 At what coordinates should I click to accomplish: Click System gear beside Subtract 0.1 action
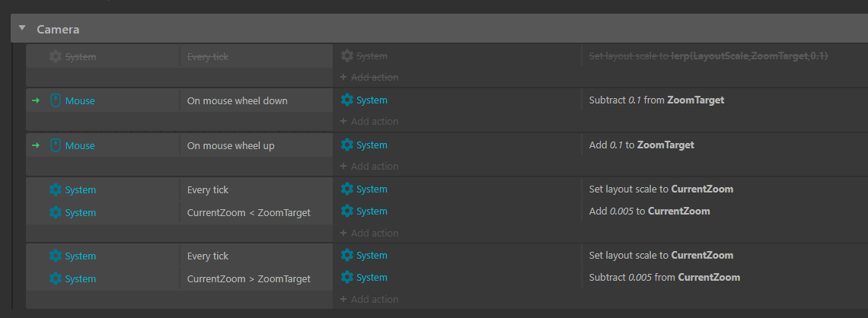[x=347, y=100]
